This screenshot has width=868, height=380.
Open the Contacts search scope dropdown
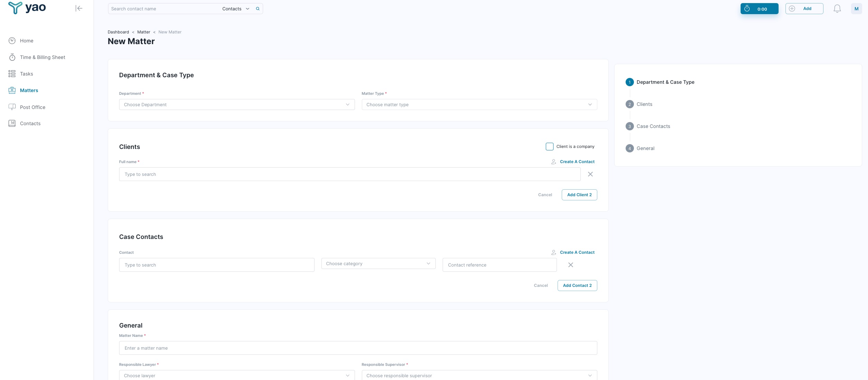[236, 9]
